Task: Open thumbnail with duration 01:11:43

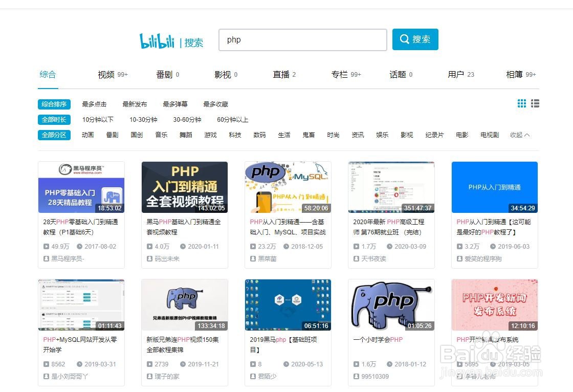Action: pos(81,305)
